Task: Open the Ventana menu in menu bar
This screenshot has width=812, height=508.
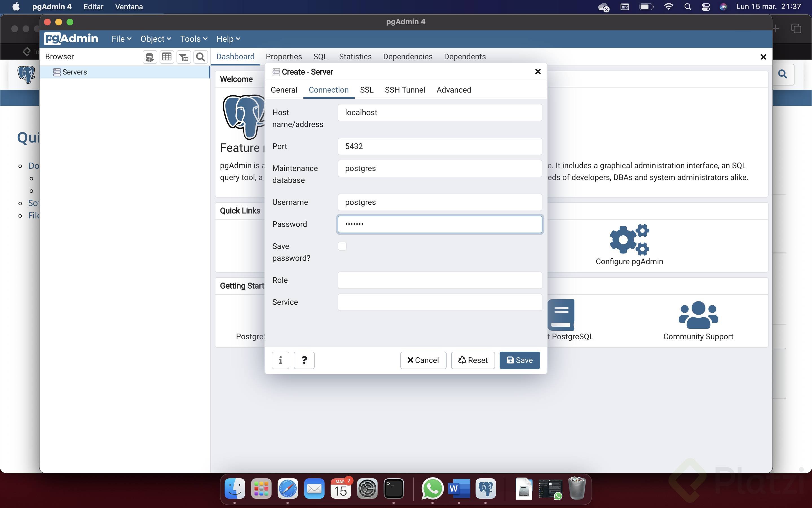Action: [129, 7]
